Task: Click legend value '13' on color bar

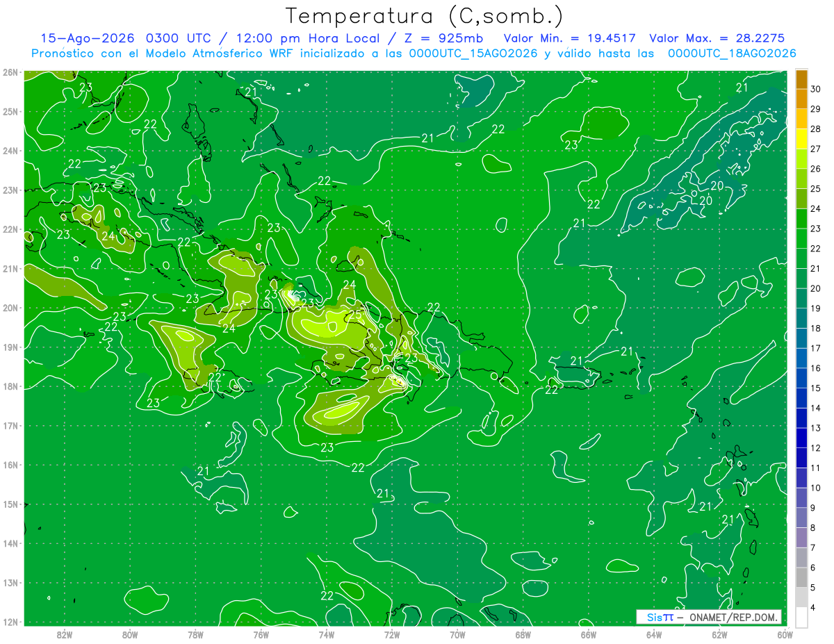Action: pyautogui.click(x=815, y=429)
